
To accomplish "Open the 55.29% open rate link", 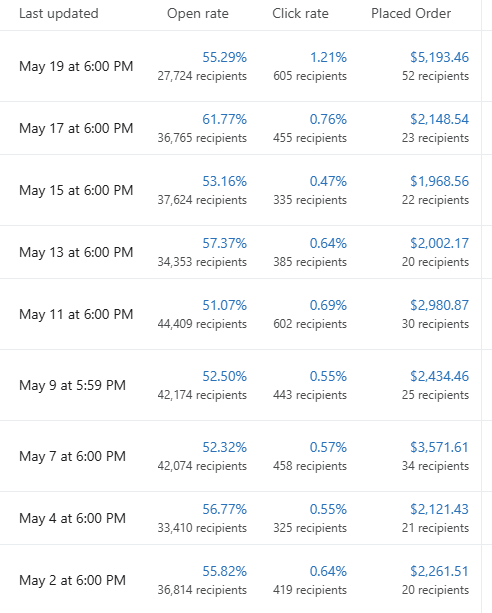I will (x=224, y=57).
